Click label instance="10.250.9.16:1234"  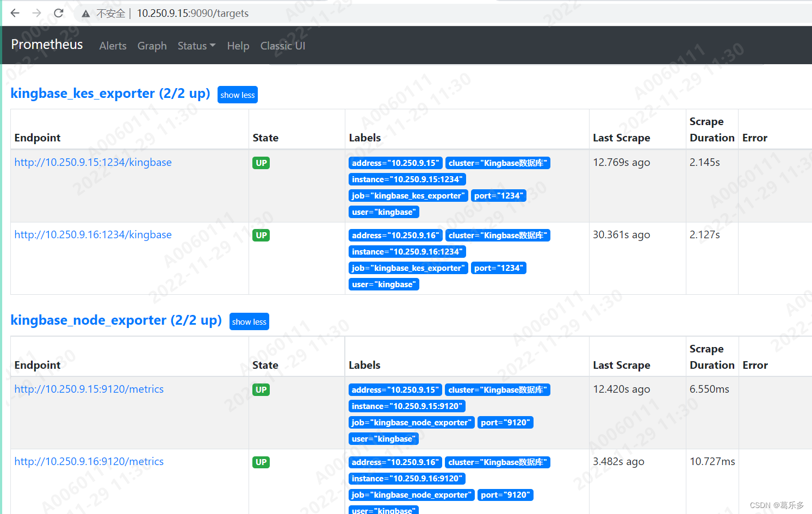(x=407, y=252)
